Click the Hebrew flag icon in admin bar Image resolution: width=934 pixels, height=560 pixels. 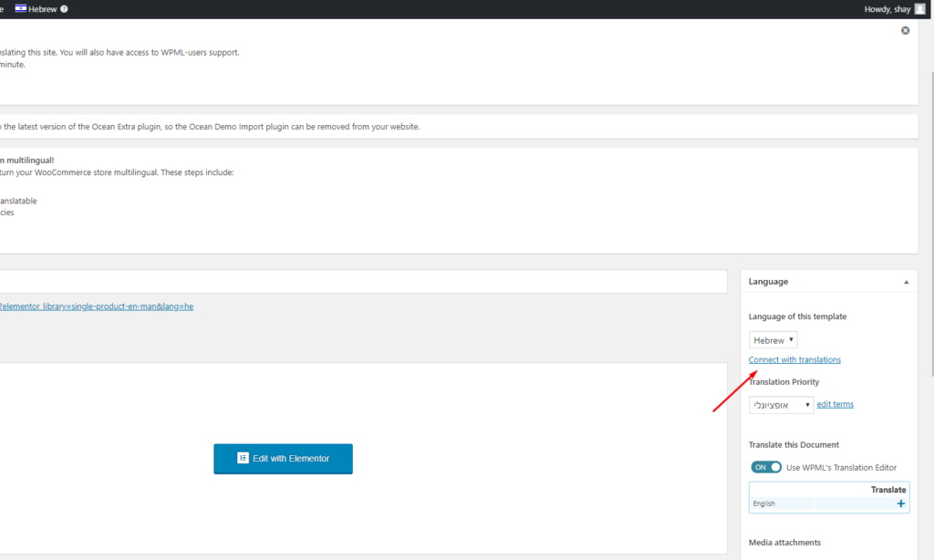tap(20, 8)
